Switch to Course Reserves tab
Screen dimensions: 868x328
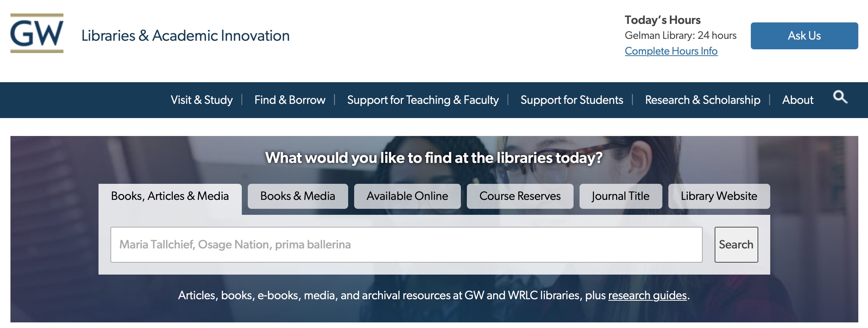coord(520,196)
